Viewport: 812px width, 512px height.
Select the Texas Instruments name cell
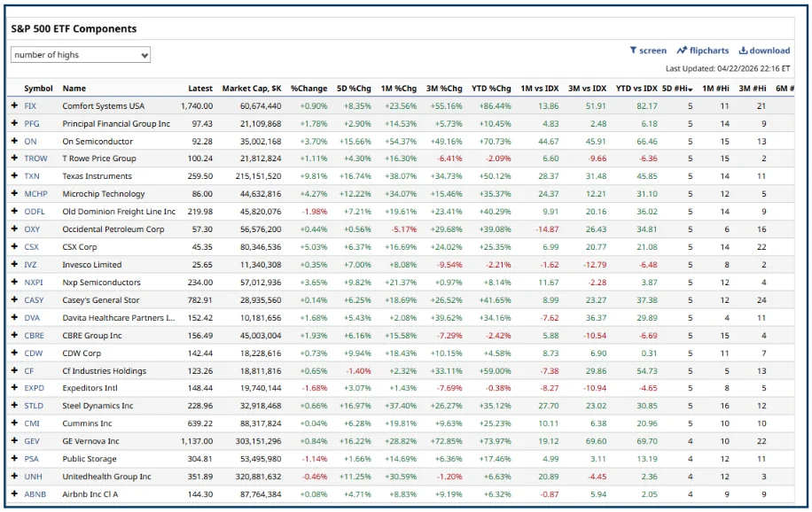pyautogui.click(x=97, y=176)
